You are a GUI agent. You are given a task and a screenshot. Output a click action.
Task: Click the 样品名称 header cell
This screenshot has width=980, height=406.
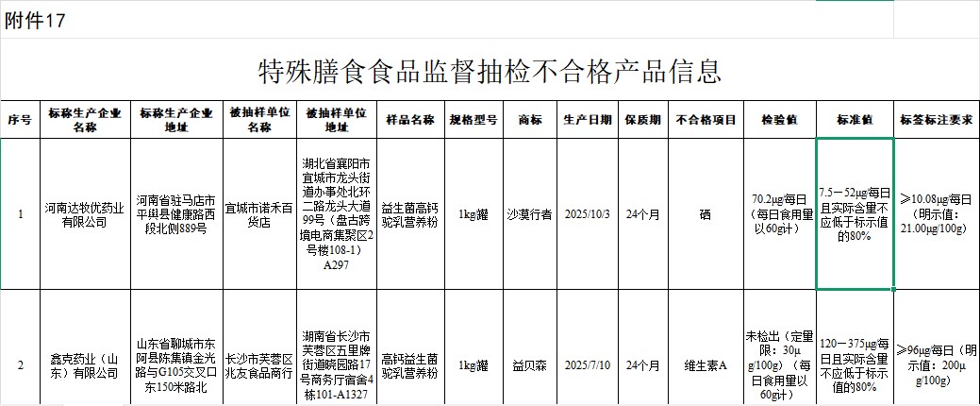410,120
